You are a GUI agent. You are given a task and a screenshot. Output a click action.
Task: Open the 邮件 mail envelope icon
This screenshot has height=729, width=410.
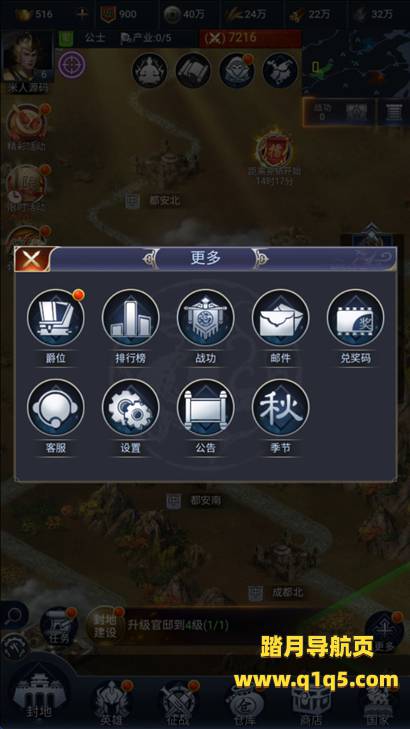[x=280, y=318]
